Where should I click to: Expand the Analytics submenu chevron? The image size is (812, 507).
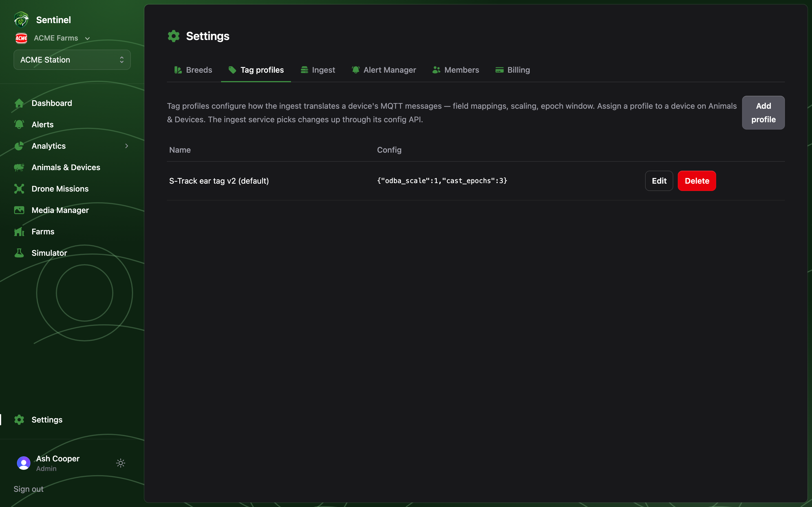point(127,146)
